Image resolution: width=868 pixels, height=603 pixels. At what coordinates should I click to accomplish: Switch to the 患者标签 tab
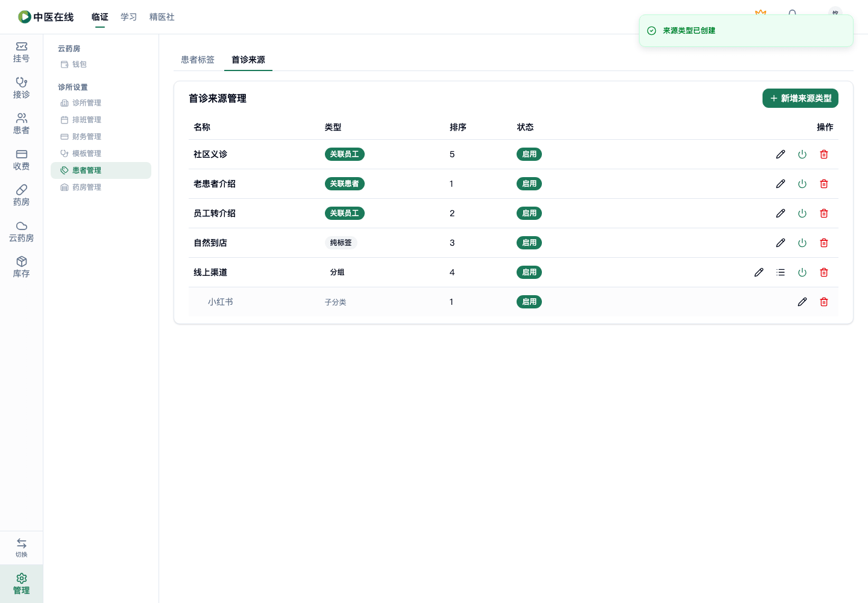coord(198,60)
